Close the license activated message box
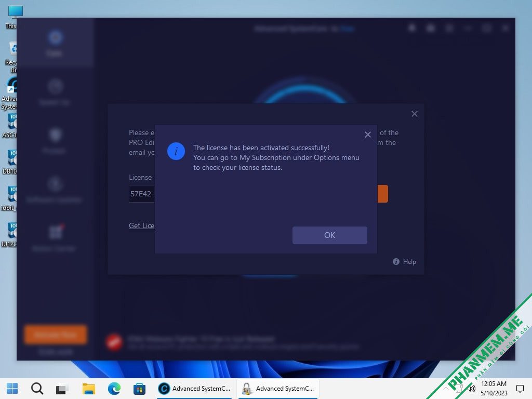 [367, 135]
